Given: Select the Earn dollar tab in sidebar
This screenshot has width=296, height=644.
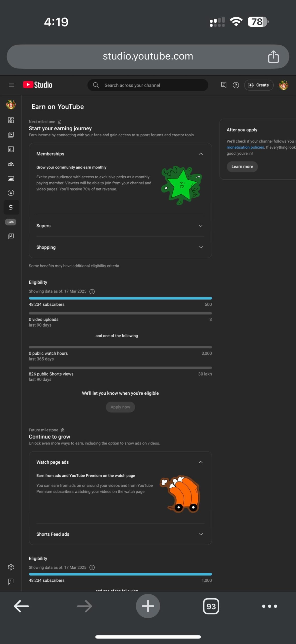Looking at the screenshot, I should [11, 207].
